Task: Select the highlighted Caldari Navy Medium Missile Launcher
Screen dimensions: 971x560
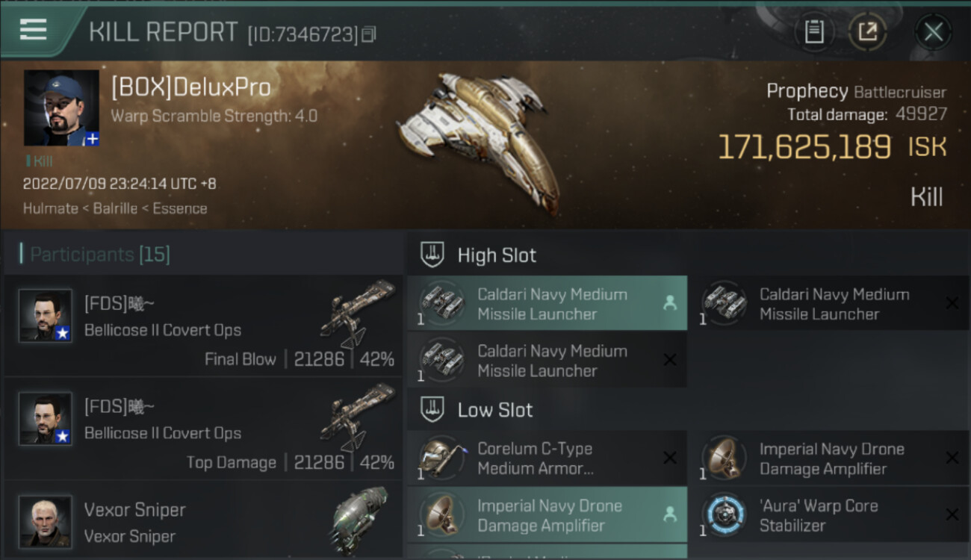Action: tap(547, 304)
